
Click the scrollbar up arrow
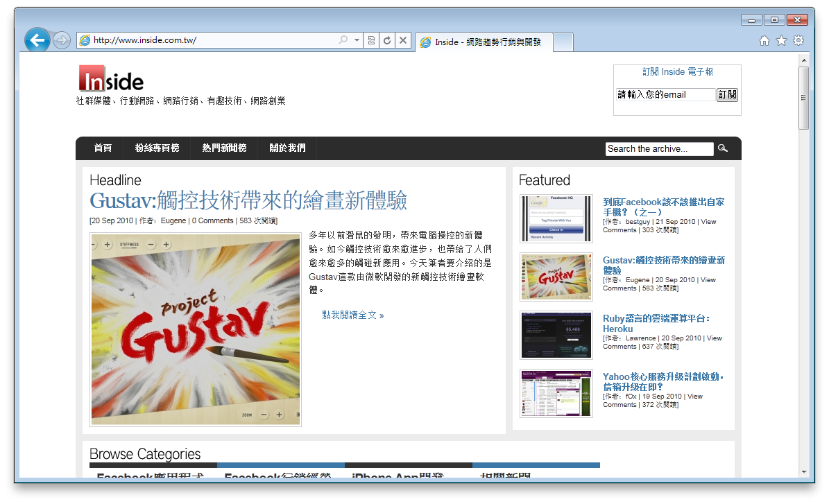[x=803, y=60]
